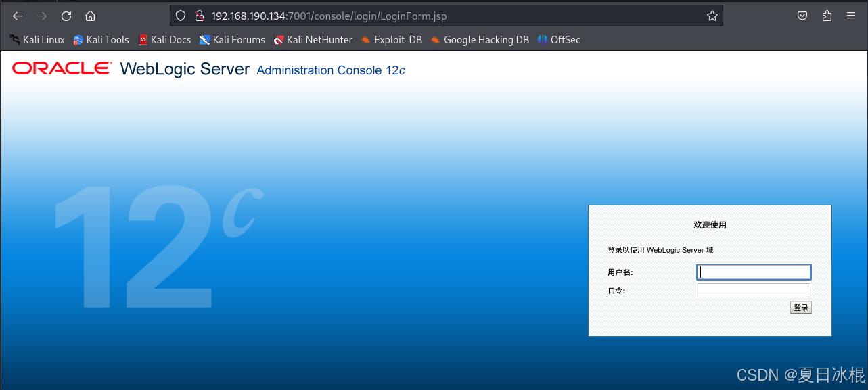Click the address bar URL field
The width and height of the screenshot is (868, 390).
[447, 16]
